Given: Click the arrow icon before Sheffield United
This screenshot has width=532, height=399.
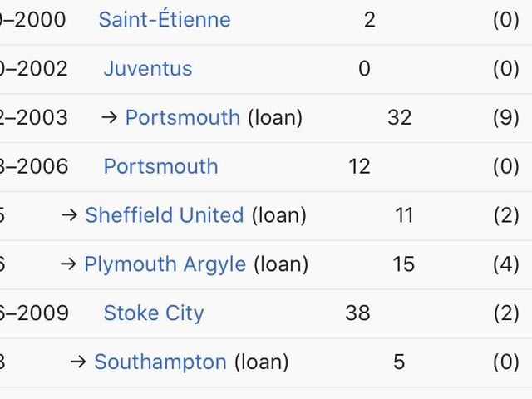Looking at the screenshot, I should 70,215.
